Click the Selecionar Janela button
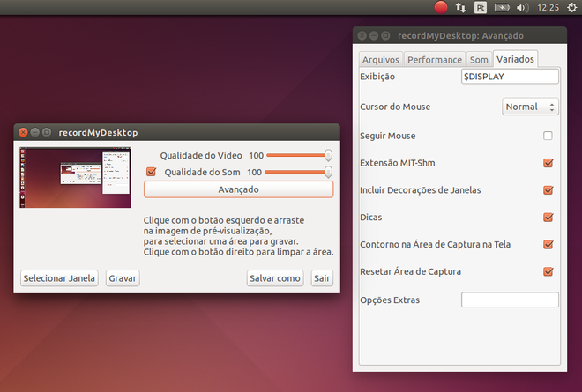 (59, 278)
